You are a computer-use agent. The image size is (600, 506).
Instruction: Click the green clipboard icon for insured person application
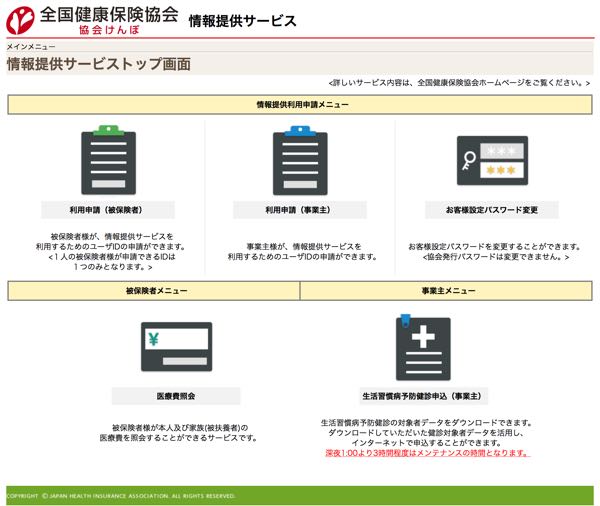tap(108, 161)
